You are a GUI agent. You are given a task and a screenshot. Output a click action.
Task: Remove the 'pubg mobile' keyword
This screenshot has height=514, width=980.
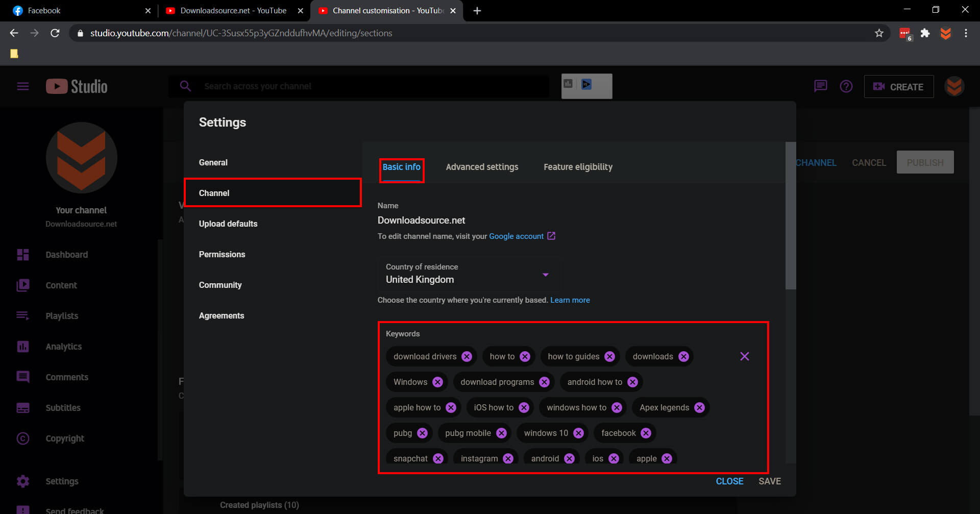pos(501,433)
